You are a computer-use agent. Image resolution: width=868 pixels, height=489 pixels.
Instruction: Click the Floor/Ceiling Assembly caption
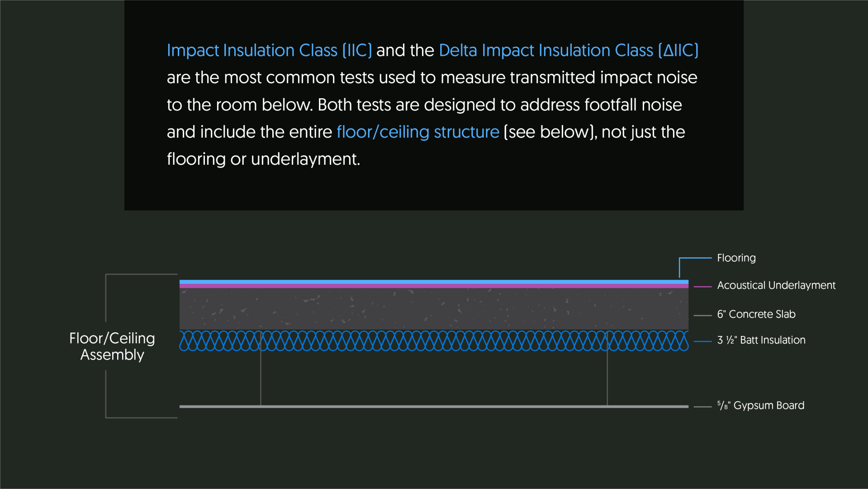(x=112, y=346)
